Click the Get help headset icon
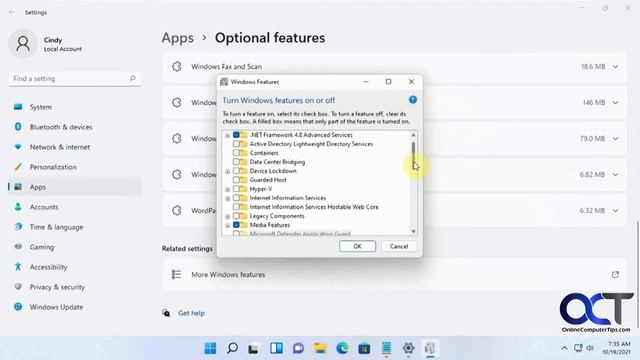640x360 pixels. 166,313
